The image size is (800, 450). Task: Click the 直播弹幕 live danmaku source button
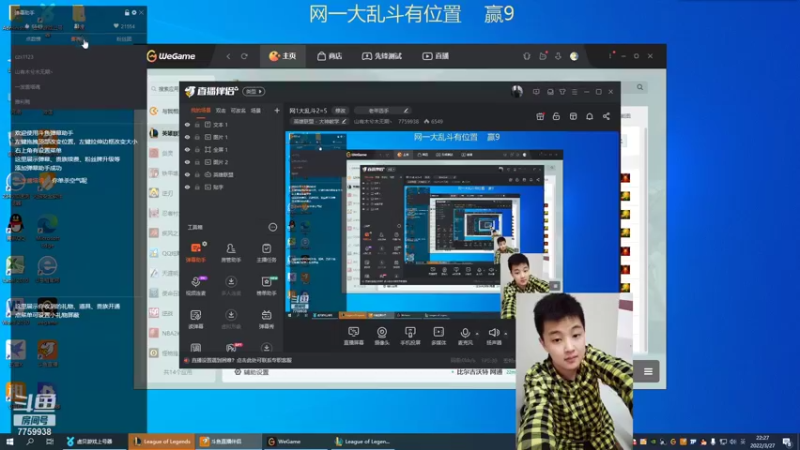353,336
